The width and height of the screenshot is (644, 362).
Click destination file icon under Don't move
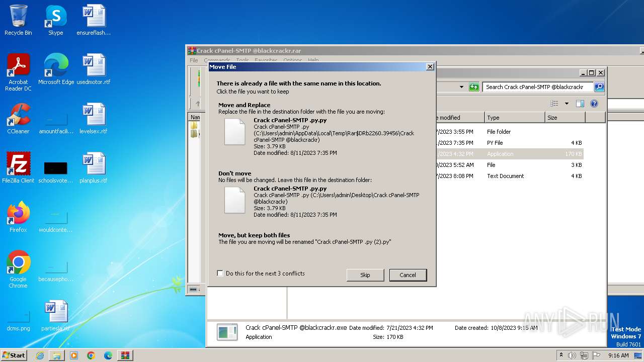234,200
